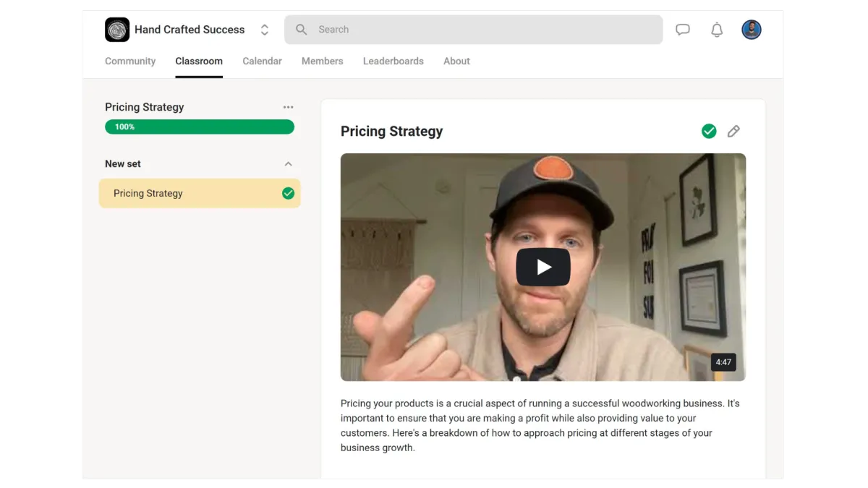Switch to the Community tab

pos(130,61)
